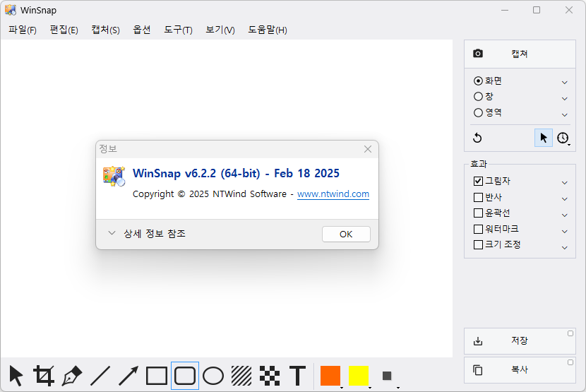The height and width of the screenshot is (392, 586).
Task: Open the 편집(E) menu
Action: (64, 30)
